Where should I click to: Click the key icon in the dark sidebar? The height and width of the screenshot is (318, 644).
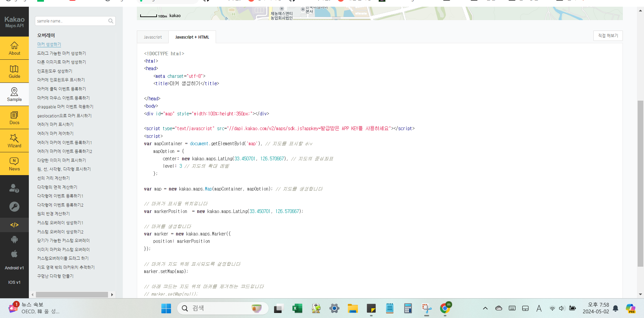[14, 207]
